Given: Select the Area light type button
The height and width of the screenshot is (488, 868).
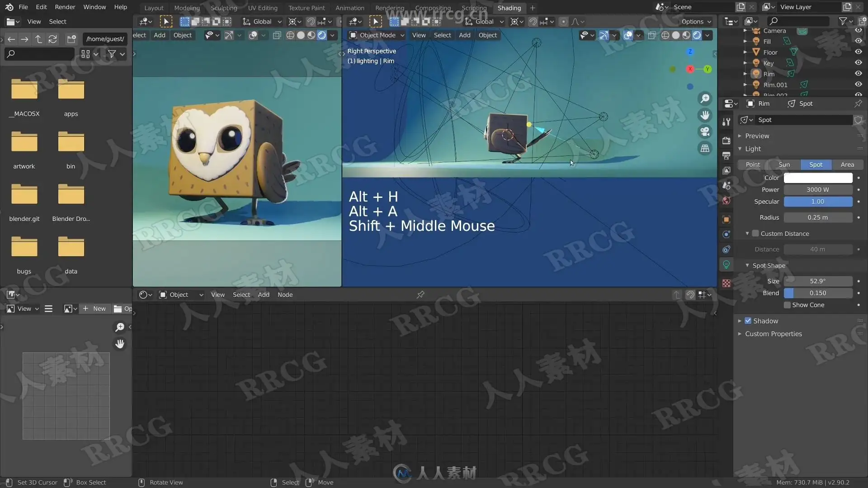Looking at the screenshot, I should click(x=847, y=164).
